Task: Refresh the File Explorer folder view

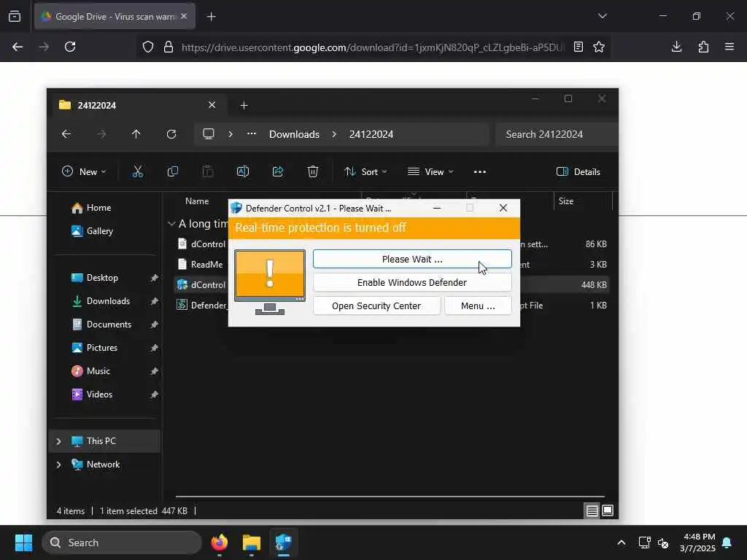Action: (171, 134)
